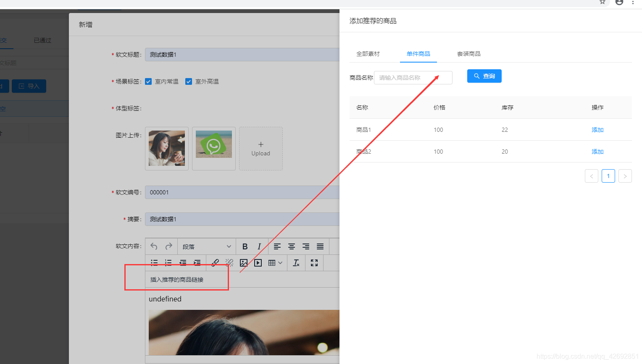
Task: Justify text in editor toolbar
Action: (320, 246)
